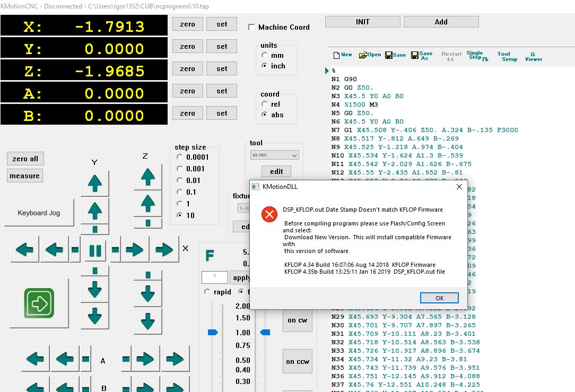The image size is (575, 392).
Task: Close the KMotionDLL dialog with X
Action: [x=459, y=187]
